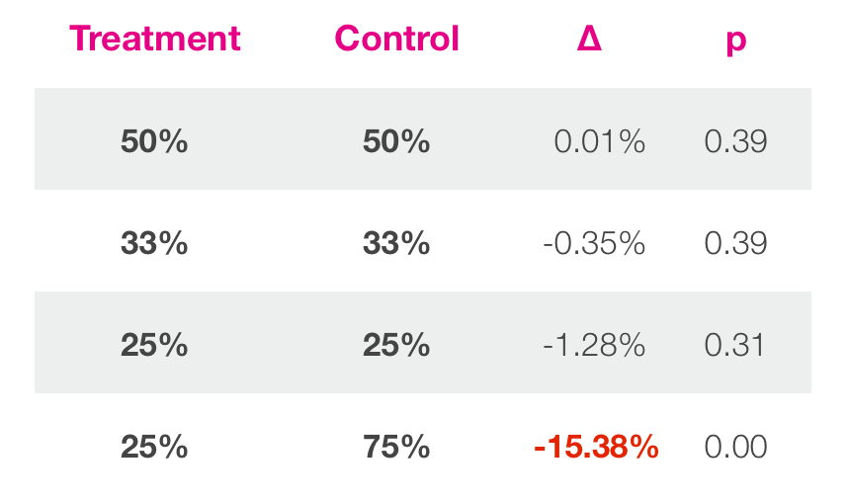Select the 0.00 p-value
This screenshot has height=504, width=848.
point(735,447)
